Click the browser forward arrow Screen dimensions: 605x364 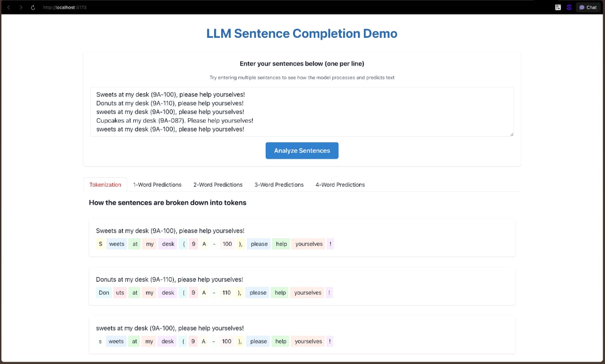pyautogui.click(x=21, y=8)
